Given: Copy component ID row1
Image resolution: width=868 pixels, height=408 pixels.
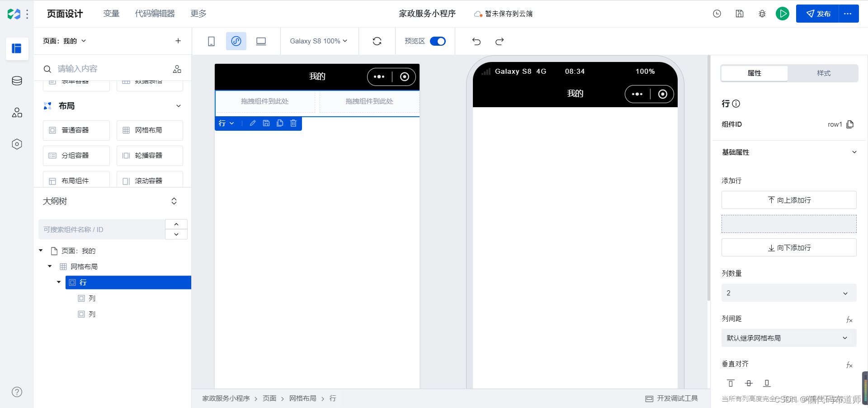Looking at the screenshot, I should [x=850, y=124].
